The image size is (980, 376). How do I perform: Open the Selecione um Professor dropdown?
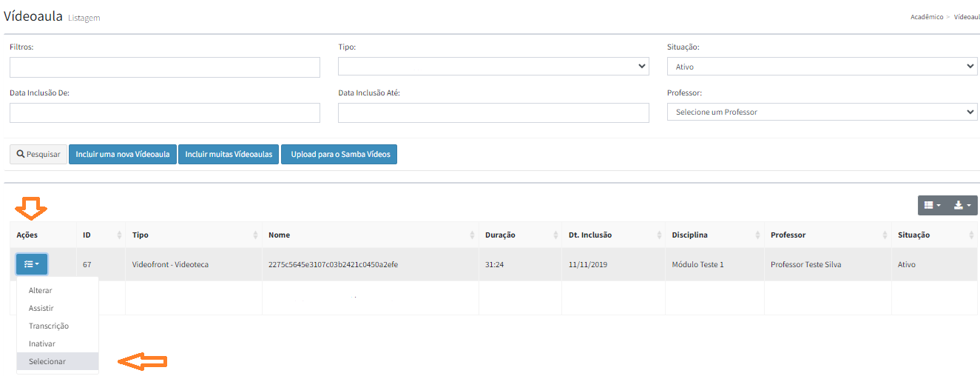822,112
